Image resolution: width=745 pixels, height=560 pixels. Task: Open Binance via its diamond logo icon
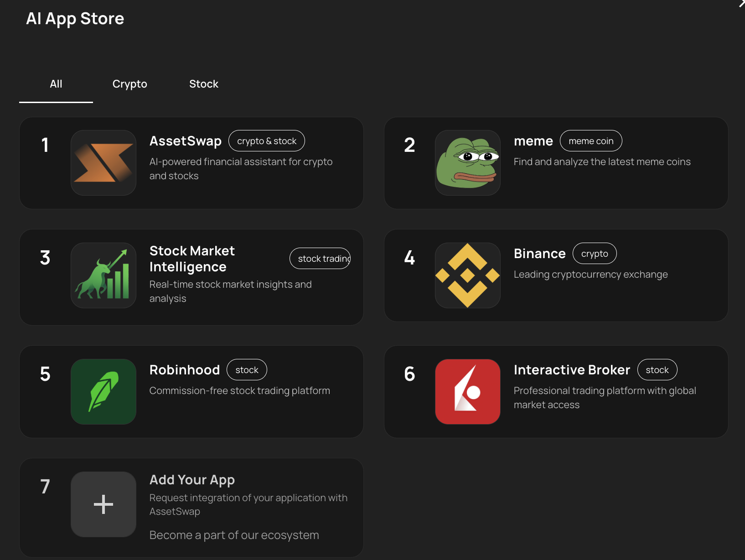click(x=467, y=275)
